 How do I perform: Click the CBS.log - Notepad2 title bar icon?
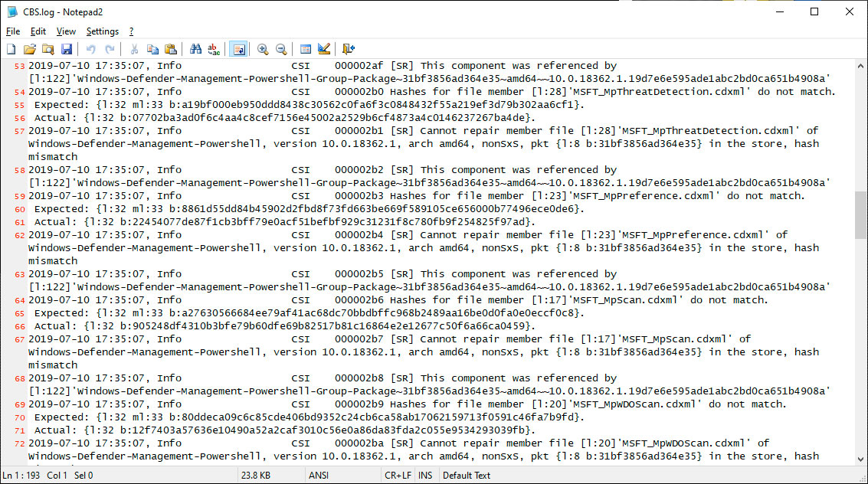[12, 11]
